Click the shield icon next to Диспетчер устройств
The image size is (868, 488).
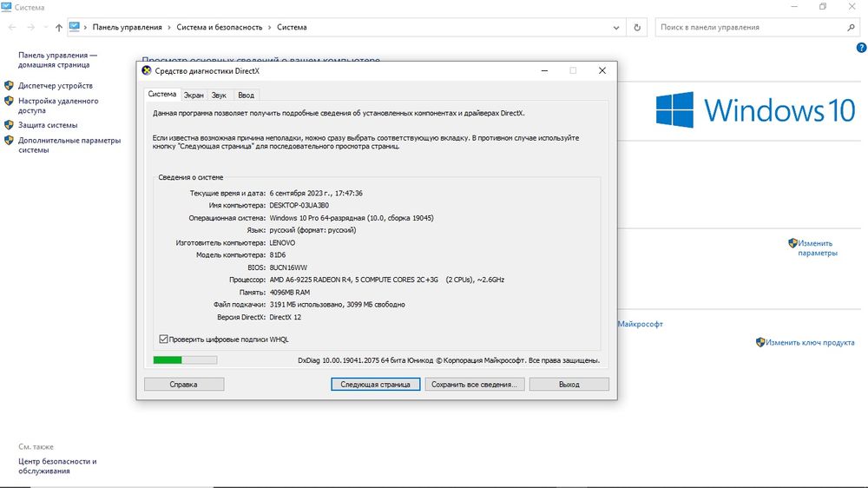tap(9, 85)
